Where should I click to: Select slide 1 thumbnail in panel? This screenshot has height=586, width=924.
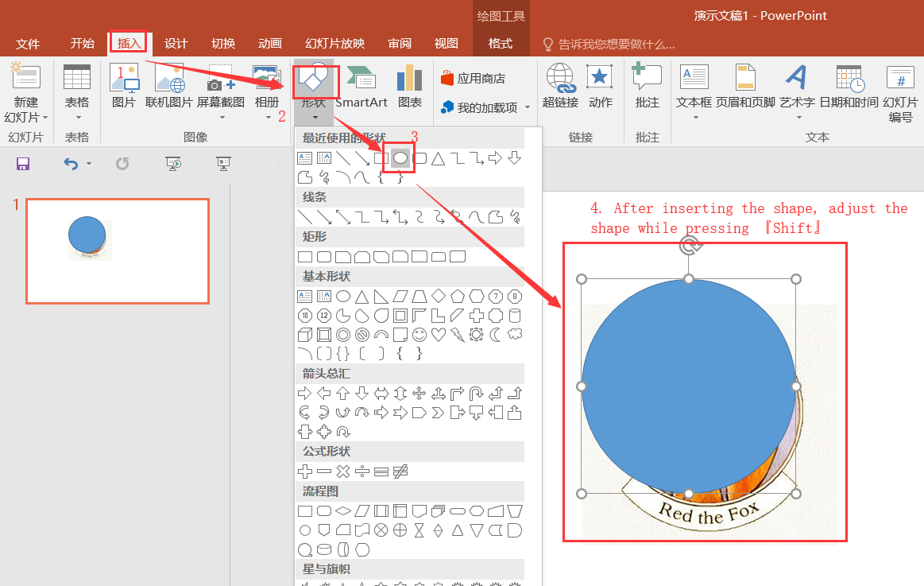(118, 251)
